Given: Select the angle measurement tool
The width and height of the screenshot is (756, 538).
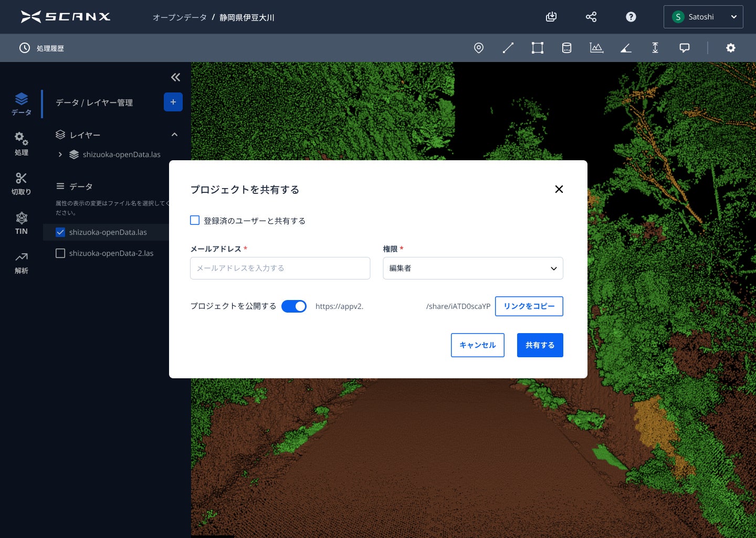Looking at the screenshot, I should 625,48.
